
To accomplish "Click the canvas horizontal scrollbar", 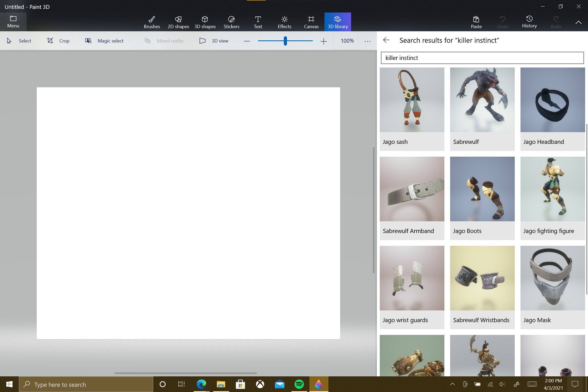I will (185, 373).
